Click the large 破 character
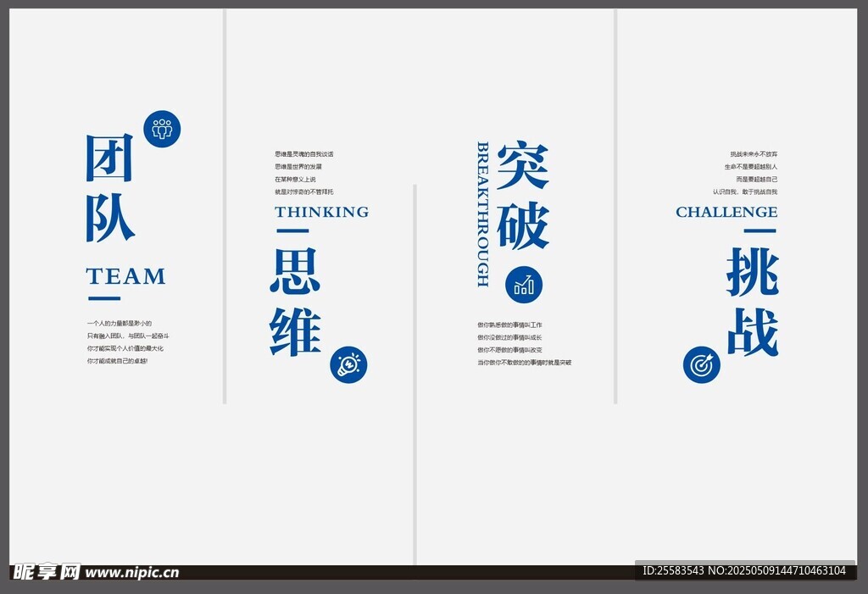The image size is (868, 594). coord(522,225)
